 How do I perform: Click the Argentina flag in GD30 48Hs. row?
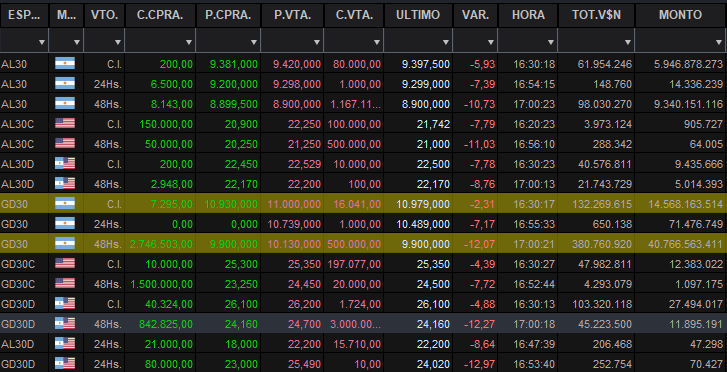[65, 244]
